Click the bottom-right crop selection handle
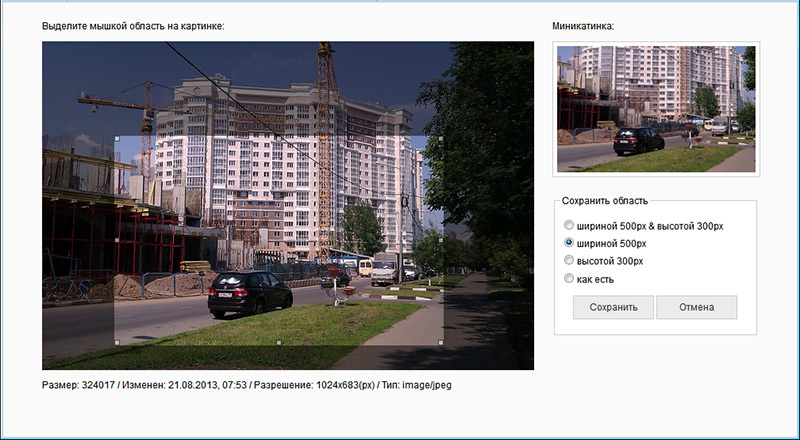This screenshot has width=800, height=440. [442, 343]
